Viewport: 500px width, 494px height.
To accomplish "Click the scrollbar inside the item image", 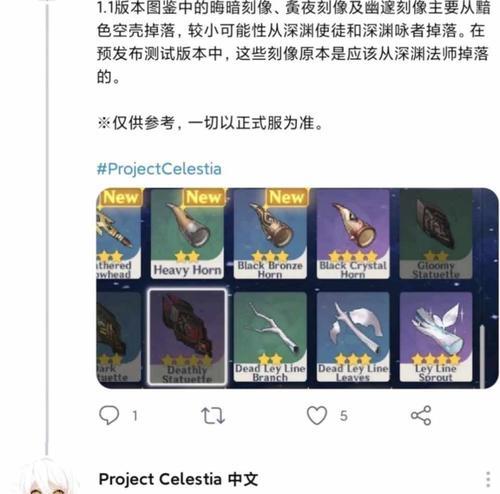I will point(482,357).
